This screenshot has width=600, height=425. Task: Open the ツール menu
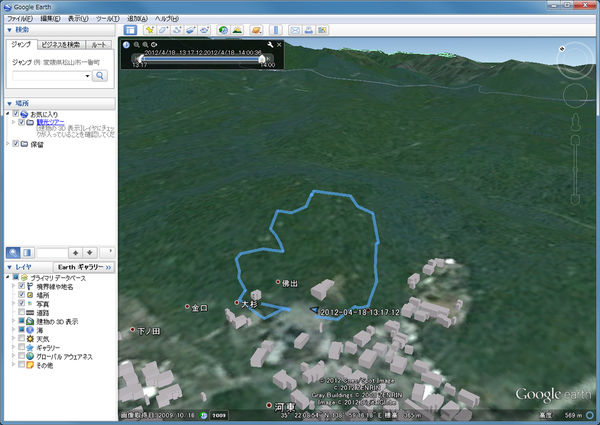click(x=108, y=18)
